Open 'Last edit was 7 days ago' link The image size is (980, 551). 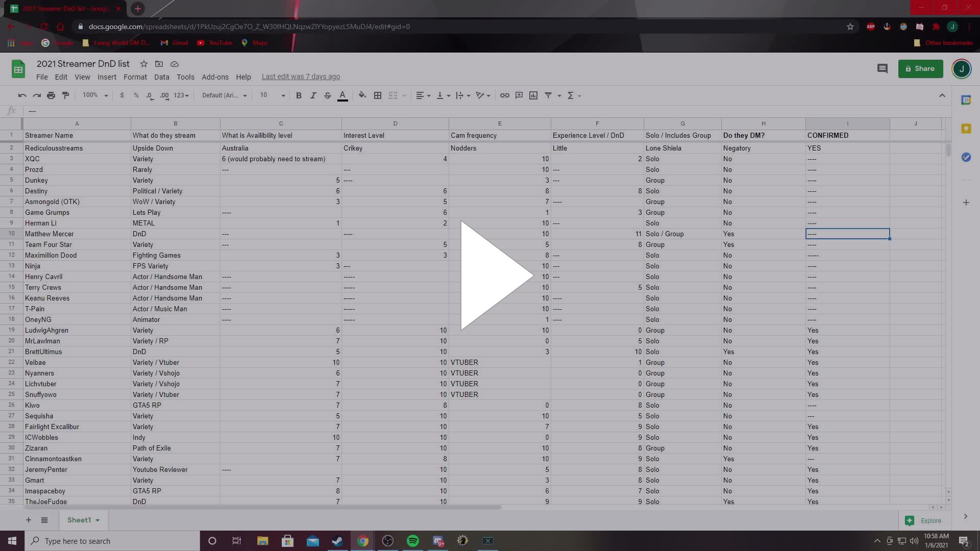[301, 77]
